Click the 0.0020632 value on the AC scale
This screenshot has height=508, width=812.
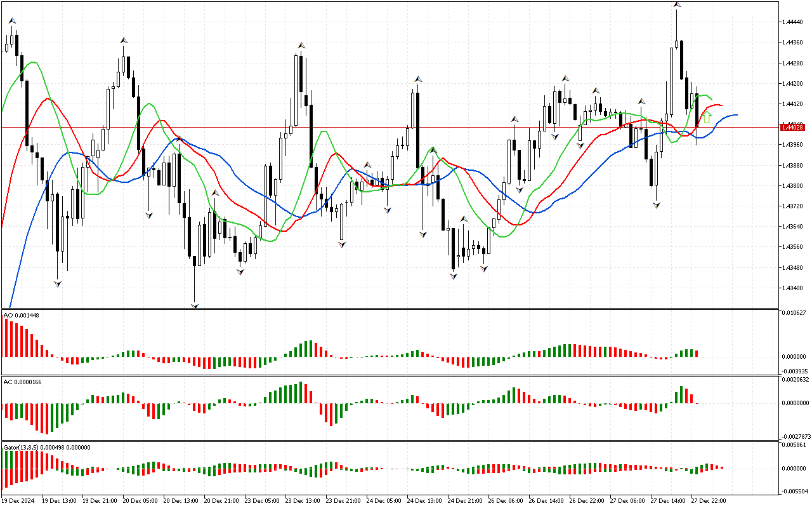pyautogui.click(x=796, y=380)
